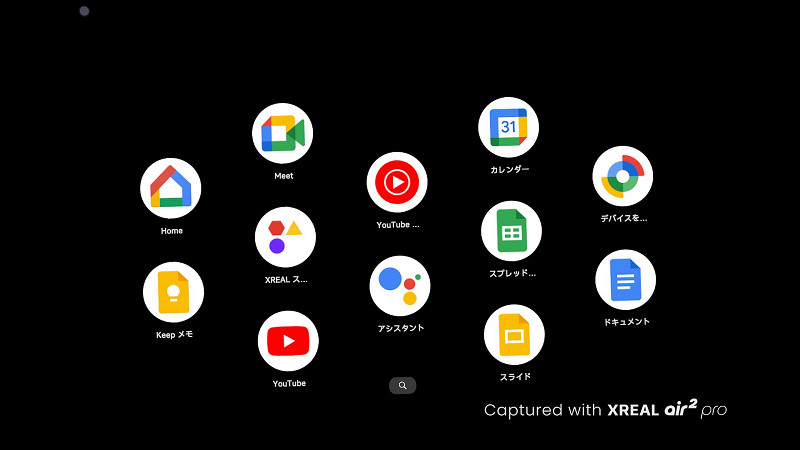Click the "デバイスを..." label text
800x450 pixels.
tap(624, 218)
